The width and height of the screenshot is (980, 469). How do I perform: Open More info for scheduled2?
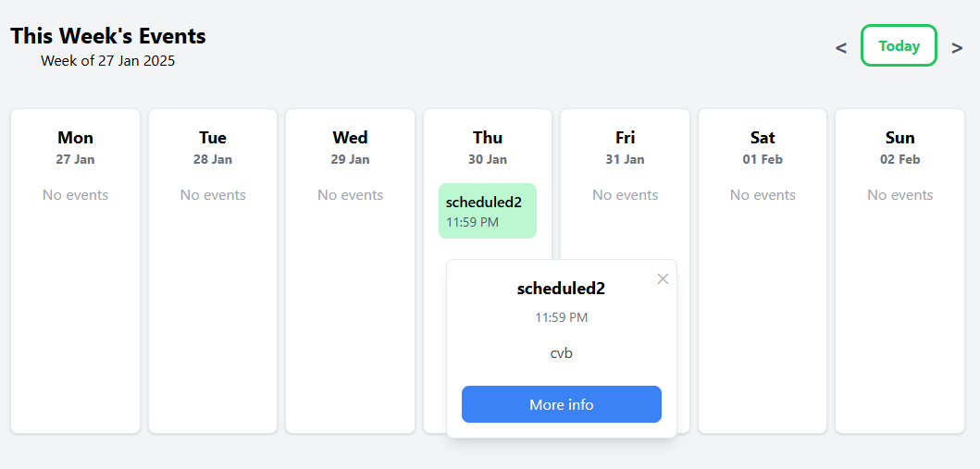click(x=561, y=404)
